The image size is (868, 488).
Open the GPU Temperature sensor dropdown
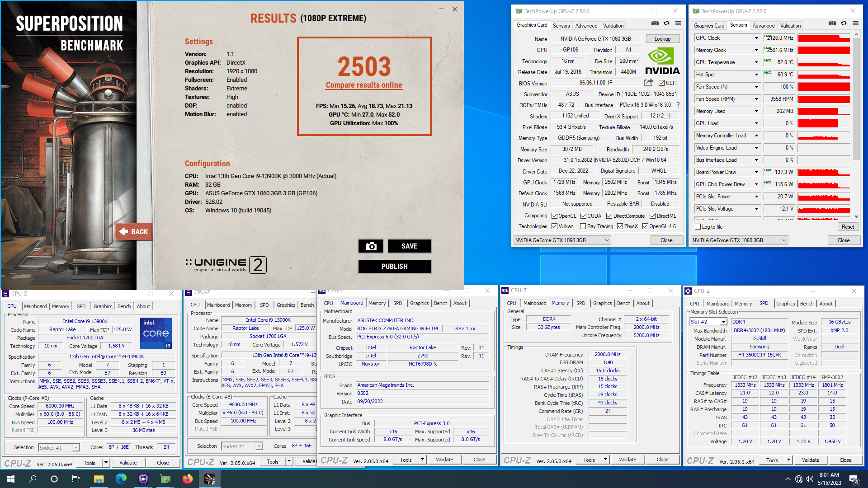click(x=756, y=62)
